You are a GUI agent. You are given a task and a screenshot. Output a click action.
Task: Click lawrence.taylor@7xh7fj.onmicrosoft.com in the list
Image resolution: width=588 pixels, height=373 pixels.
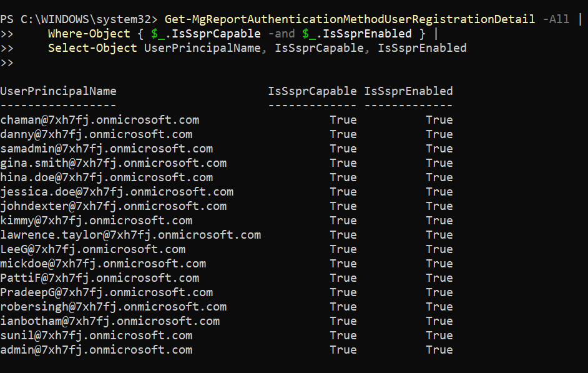[x=130, y=235]
